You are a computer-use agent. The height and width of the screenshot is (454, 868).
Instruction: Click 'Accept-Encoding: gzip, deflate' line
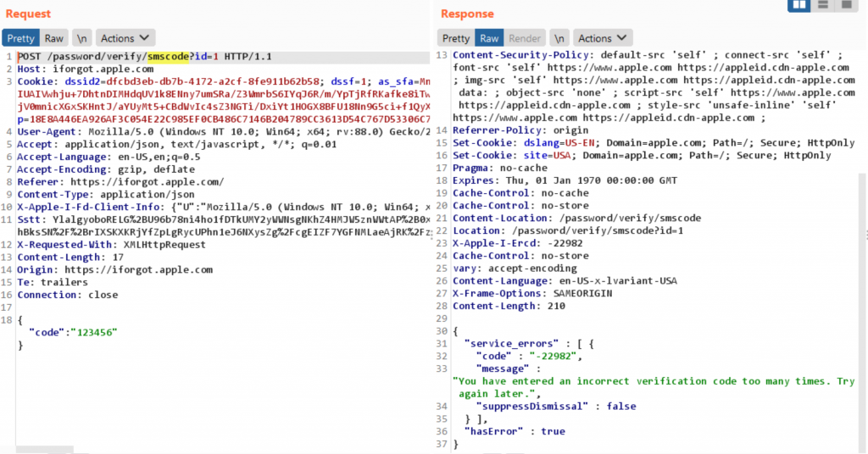click(106, 169)
